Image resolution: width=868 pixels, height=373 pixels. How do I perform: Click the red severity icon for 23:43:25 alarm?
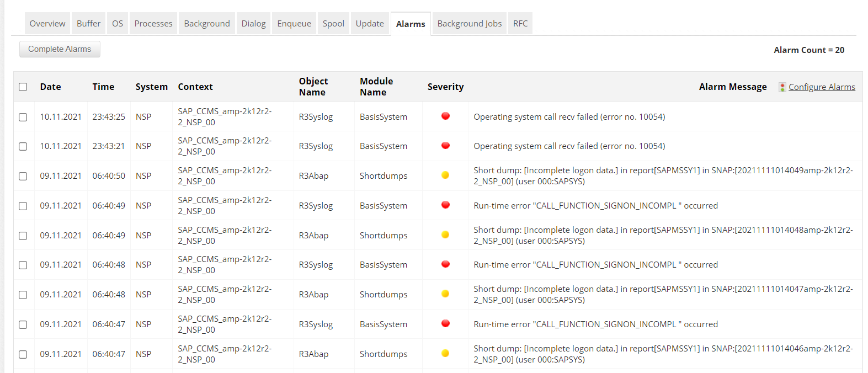point(445,116)
